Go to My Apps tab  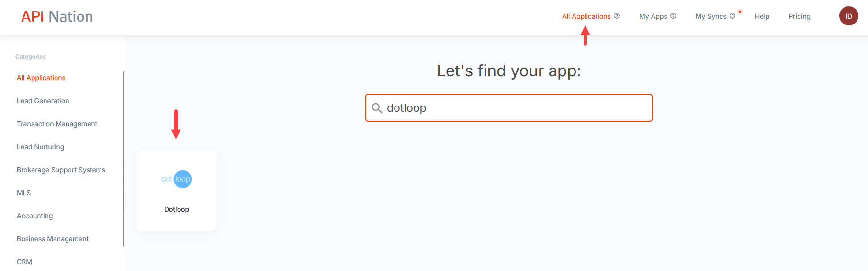click(653, 16)
